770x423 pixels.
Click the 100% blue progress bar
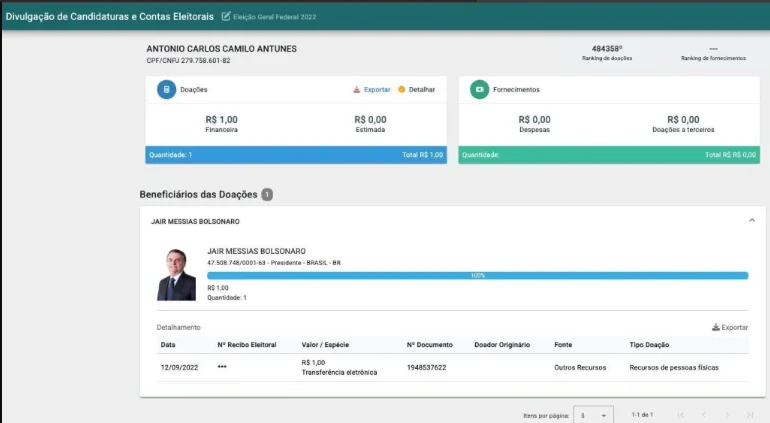(x=477, y=276)
